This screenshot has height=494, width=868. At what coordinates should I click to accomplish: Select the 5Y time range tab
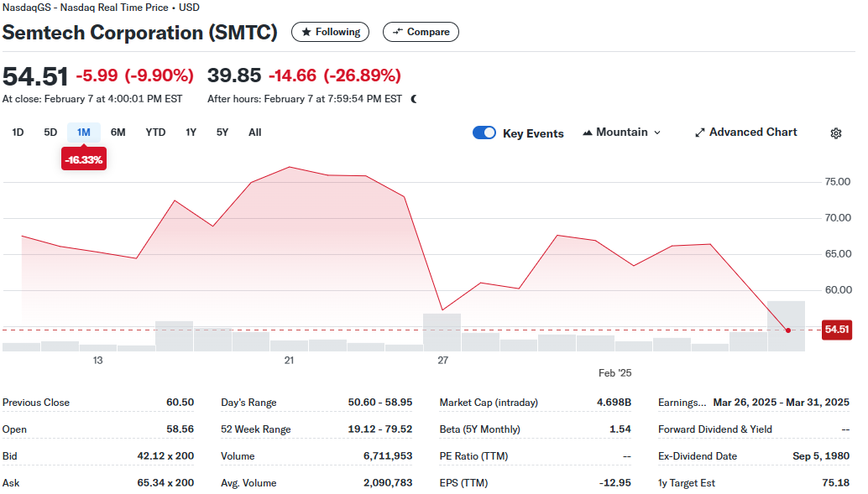222,133
